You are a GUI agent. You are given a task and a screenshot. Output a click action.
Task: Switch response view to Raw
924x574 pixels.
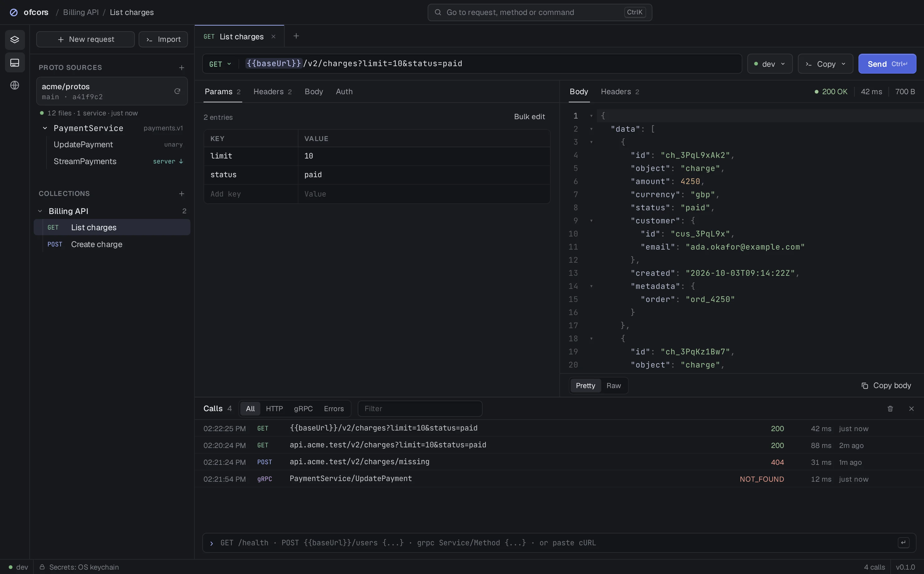[613, 386]
